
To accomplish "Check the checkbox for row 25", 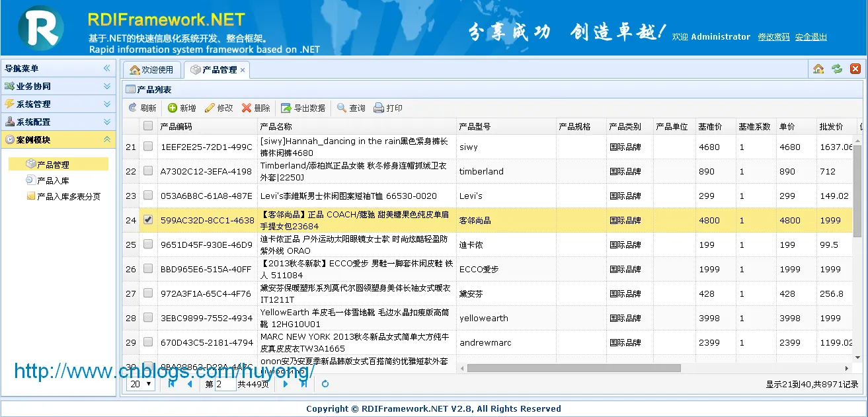I will pos(148,245).
